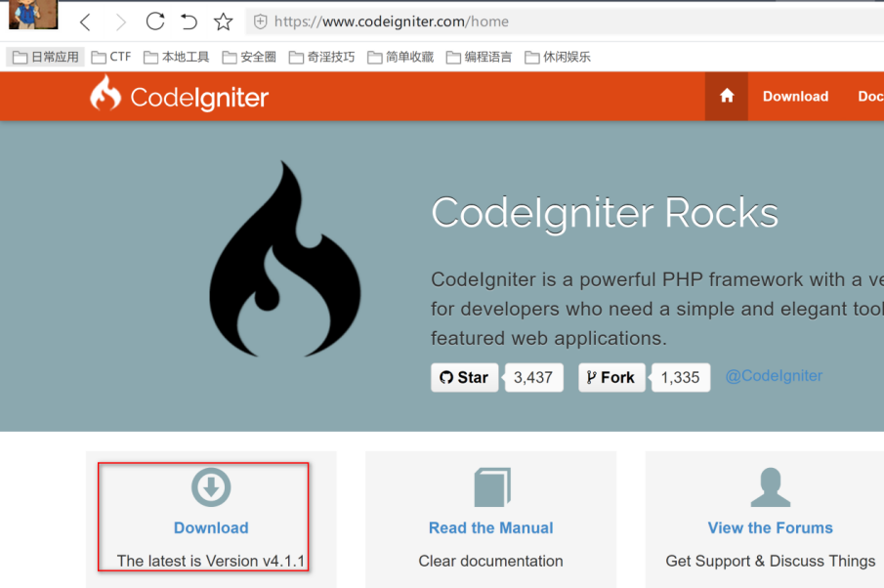
Task: Click the circular download arrow icon
Action: (x=211, y=486)
